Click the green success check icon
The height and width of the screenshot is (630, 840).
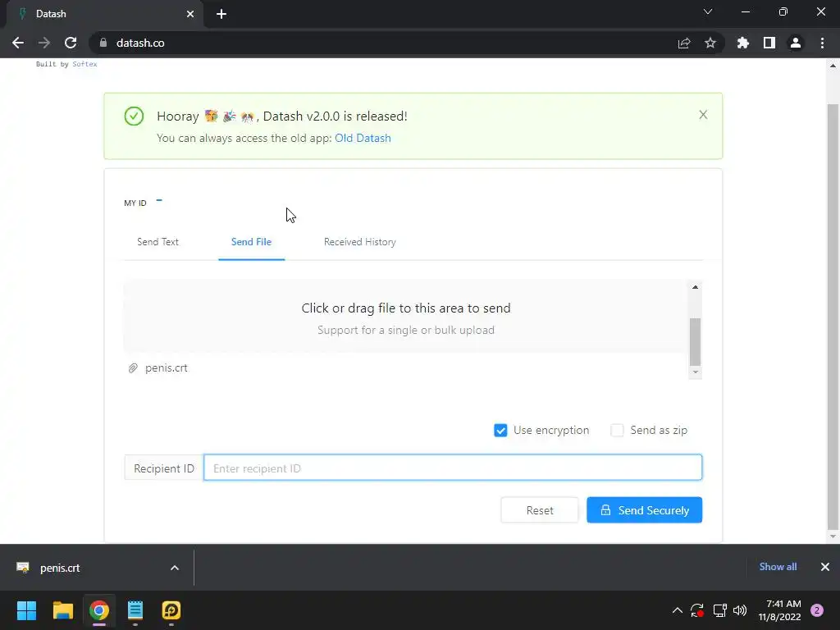coord(134,116)
